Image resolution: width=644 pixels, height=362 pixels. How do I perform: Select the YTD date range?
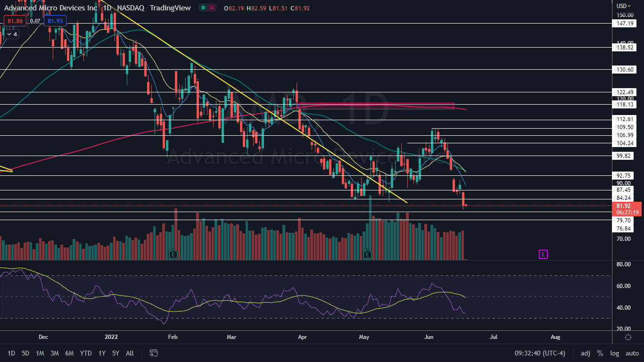point(86,353)
